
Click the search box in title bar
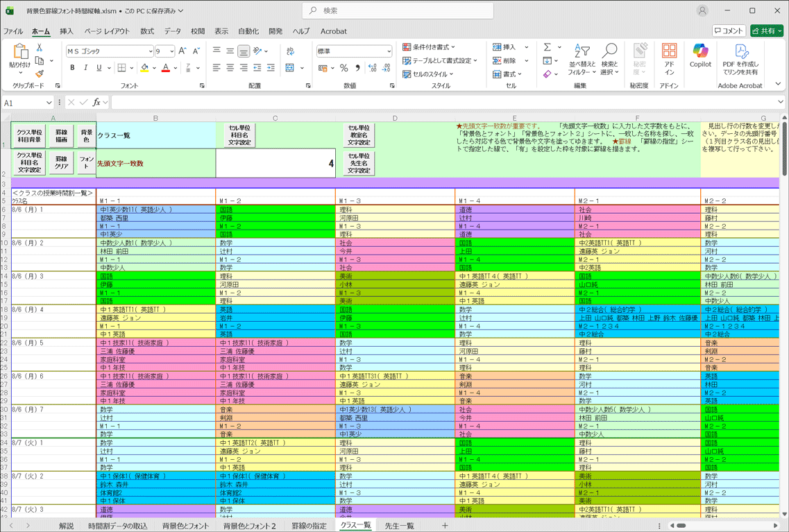(x=398, y=10)
